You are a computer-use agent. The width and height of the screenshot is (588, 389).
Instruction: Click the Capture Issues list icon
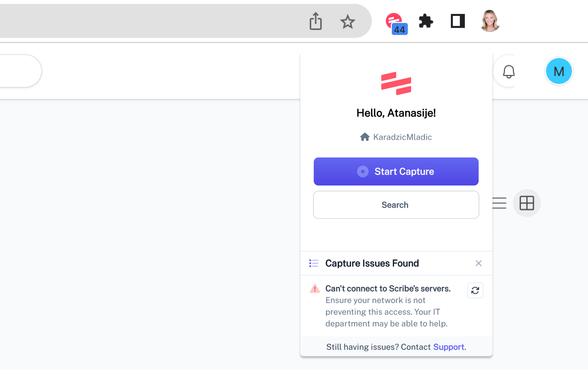click(x=314, y=263)
